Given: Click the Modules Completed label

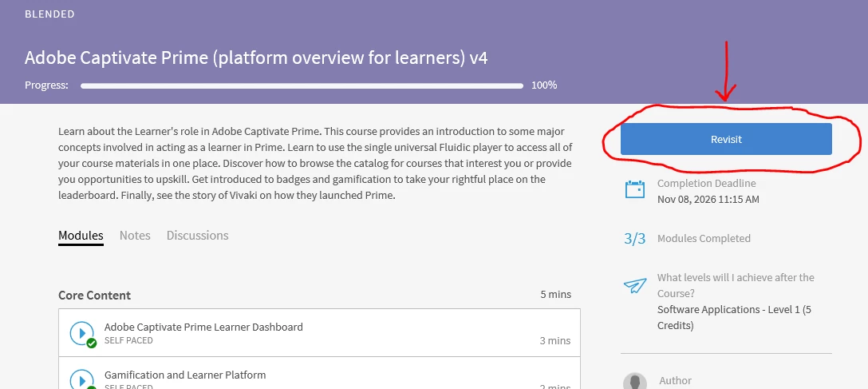Looking at the screenshot, I should click(x=704, y=238).
